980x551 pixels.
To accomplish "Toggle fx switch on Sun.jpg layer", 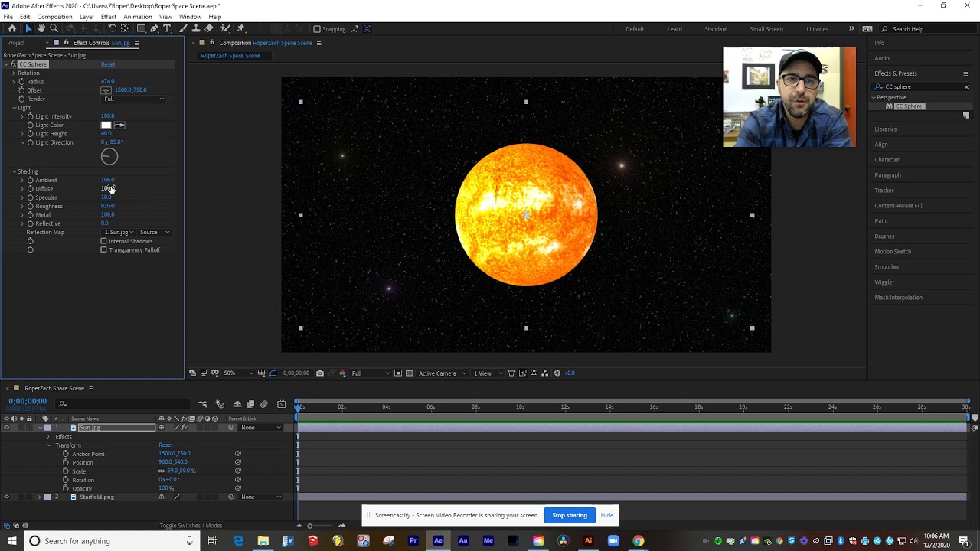I will point(185,428).
